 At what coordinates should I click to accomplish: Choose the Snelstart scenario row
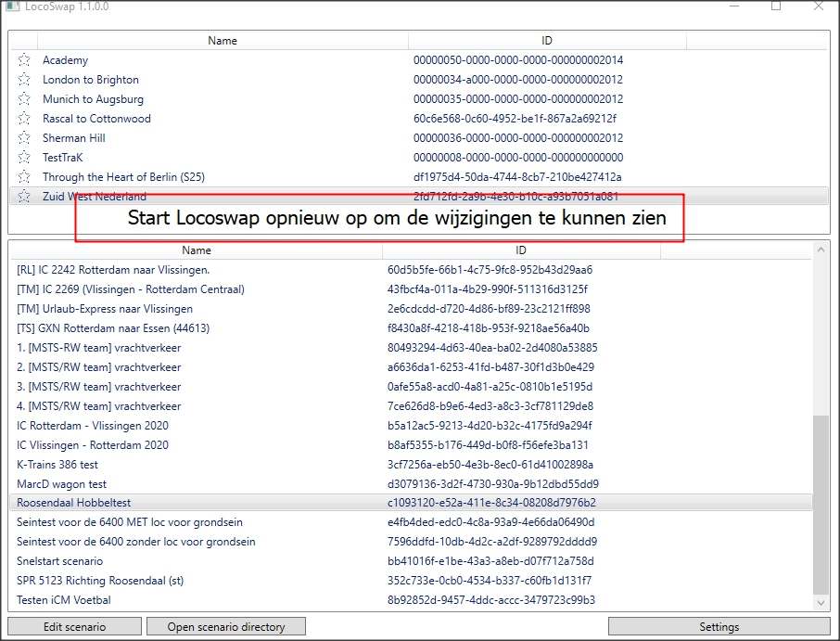(x=60, y=561)
